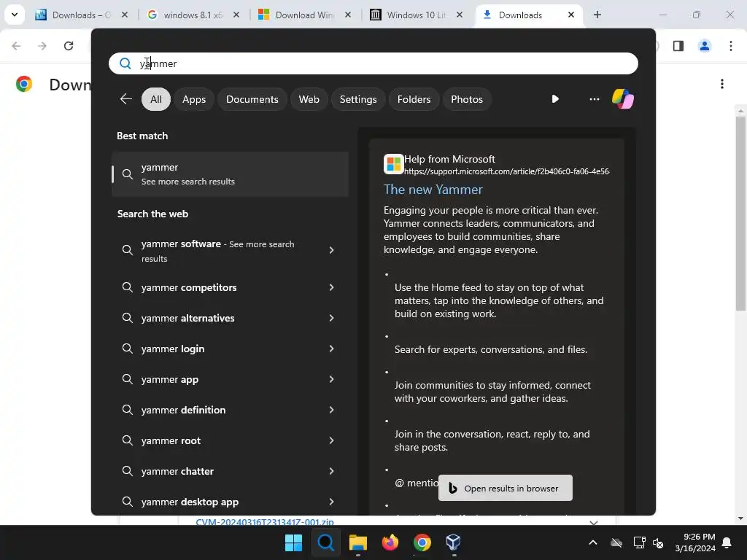The image size is (747, 560).
Task: Click into the yammer search field
Action: pyautogui.click(x=373, y=63)
